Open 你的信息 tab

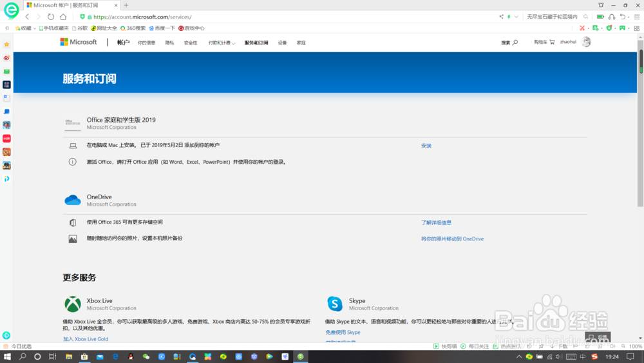[146, 43]
